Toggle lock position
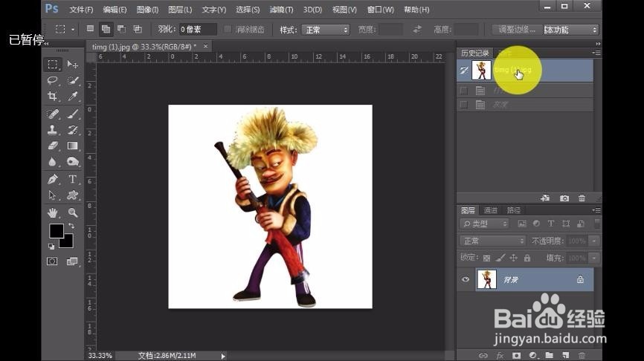 [513, 258]
